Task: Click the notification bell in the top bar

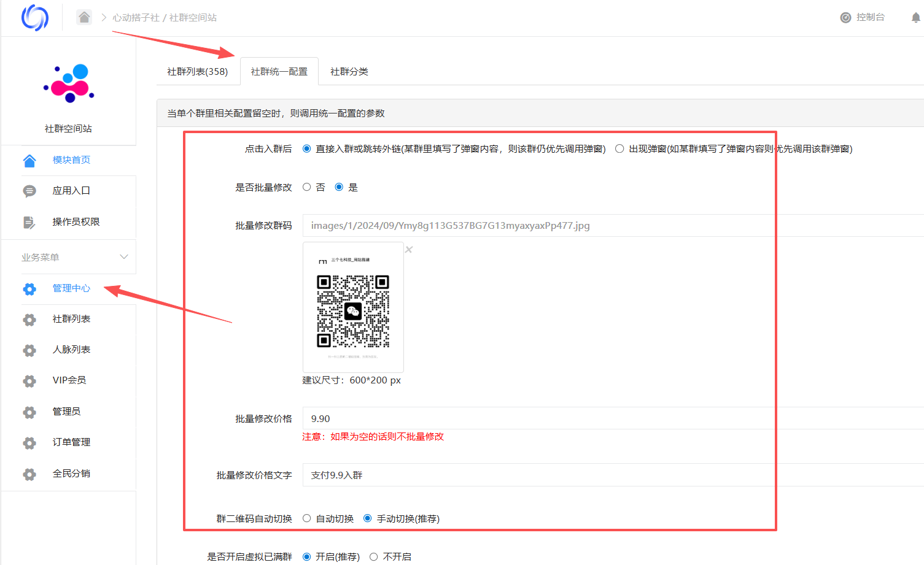Action: tap(915, 17)
